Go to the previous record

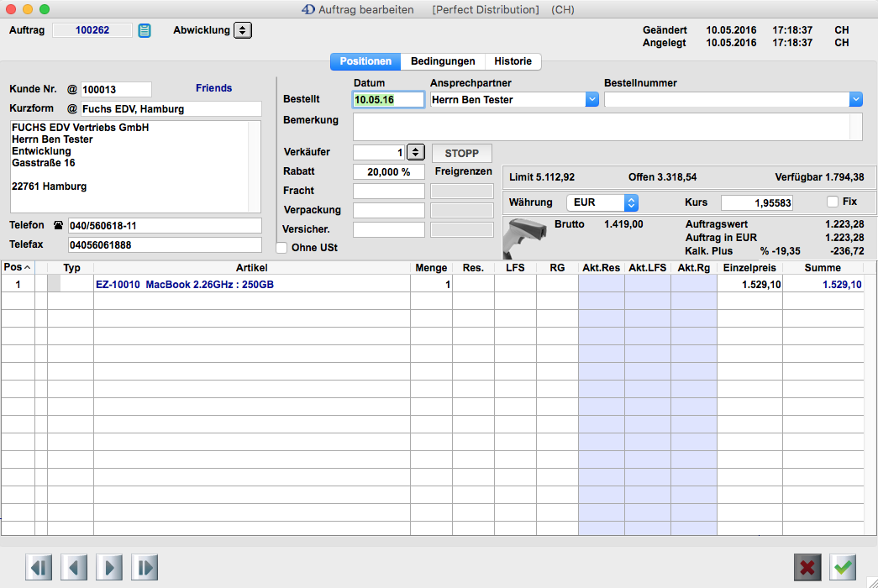coord(73,567)
